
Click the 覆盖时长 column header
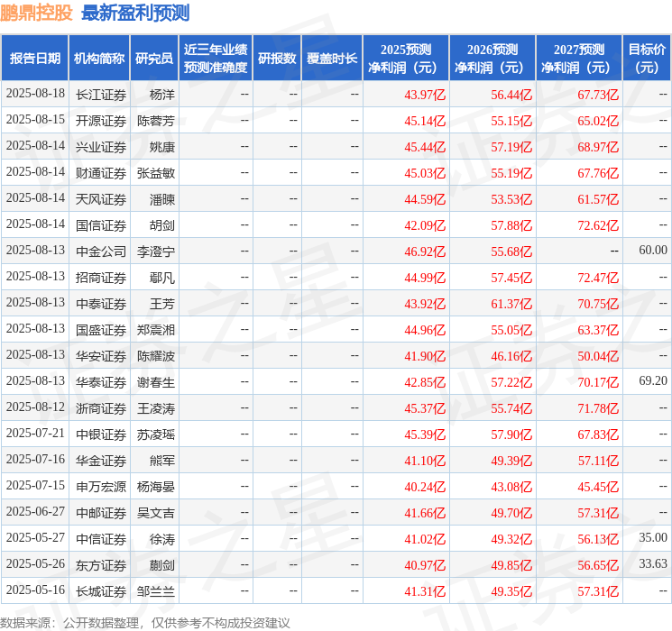coord(332,59)
